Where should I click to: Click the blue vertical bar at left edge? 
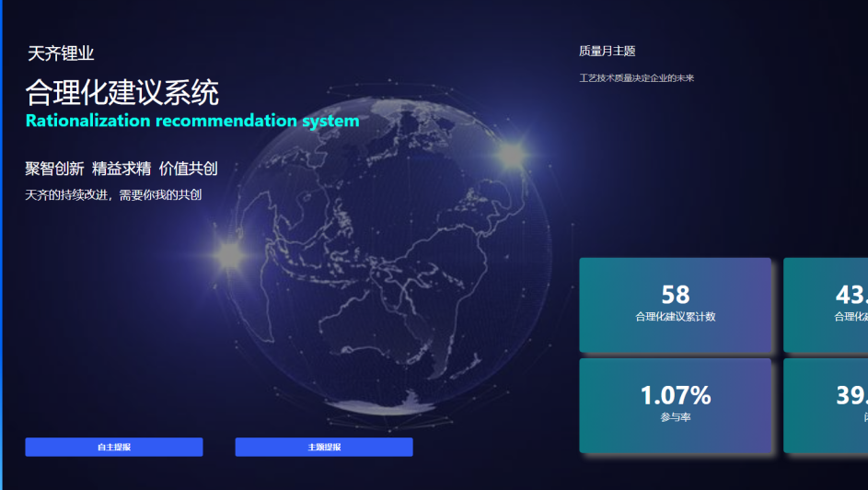click(2, 245)
